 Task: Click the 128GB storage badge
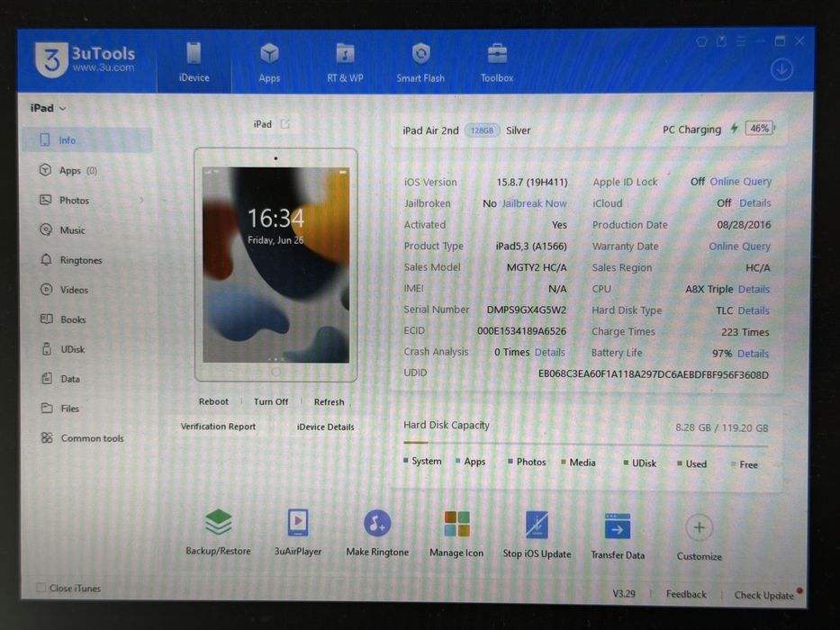tap(482, 130)
